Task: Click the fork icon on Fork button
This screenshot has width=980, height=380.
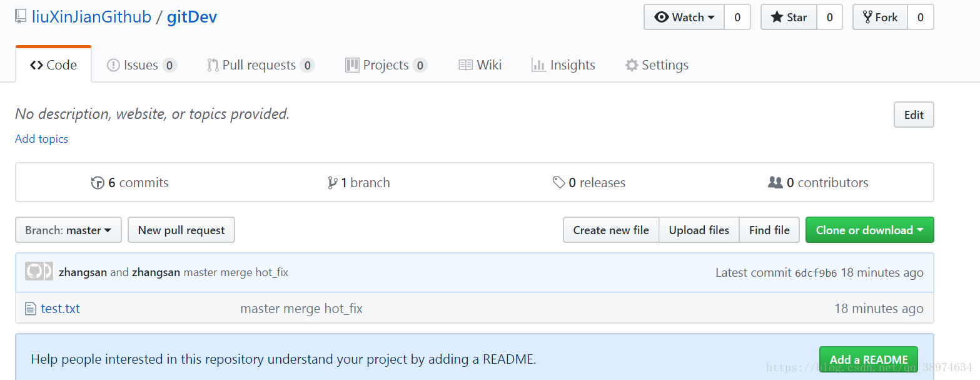Action: [x=867, y=18]
